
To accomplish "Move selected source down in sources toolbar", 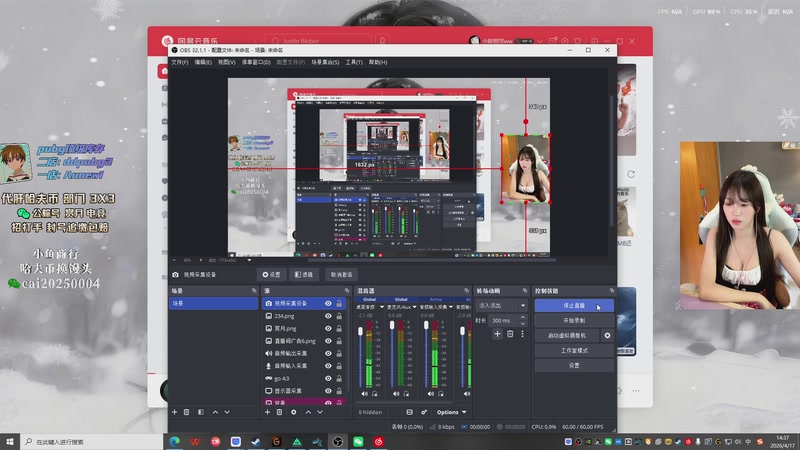I will (x=320, y=412).
